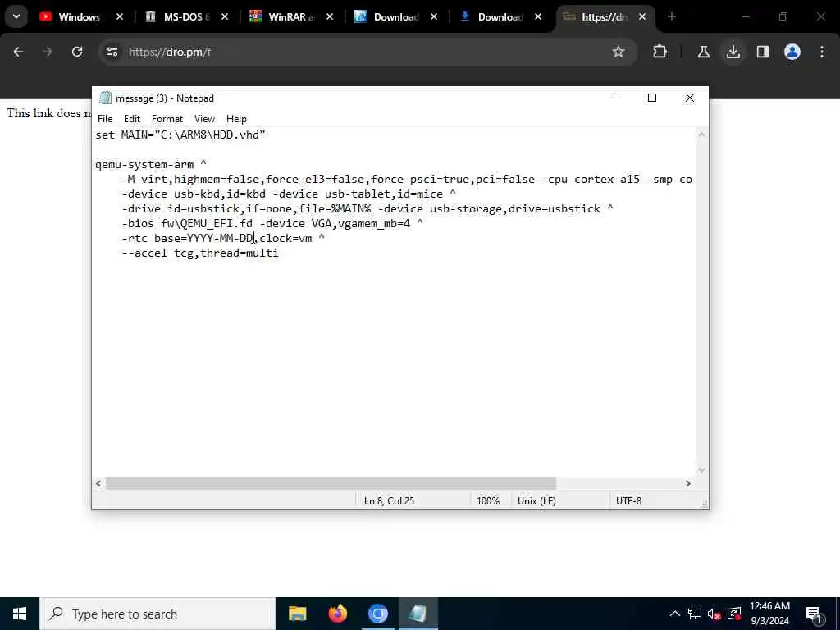Viewport: 840px width, 630px height.
Task: Switch to the MS-DOS 6 tab
Action: point(186,16)
